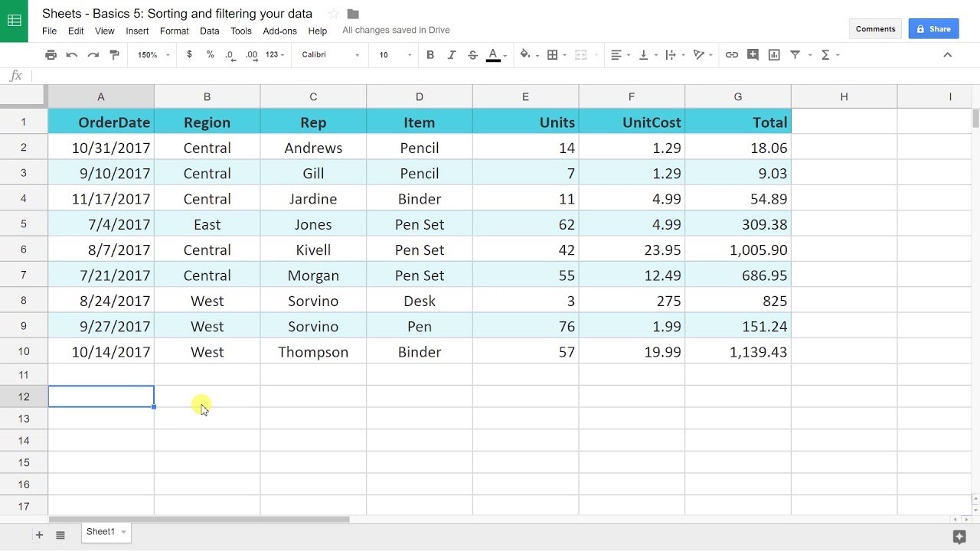Click the Print icon
The width and height of the screenshot is (980, 551).
click(51, 55)
